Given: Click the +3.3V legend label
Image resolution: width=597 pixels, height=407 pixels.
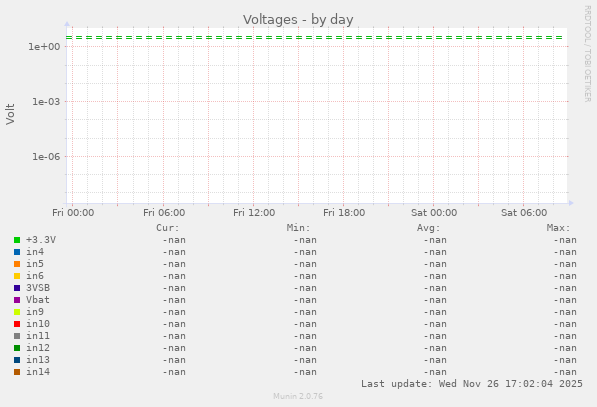Looking at the screenshot, I should pos(41,240).
